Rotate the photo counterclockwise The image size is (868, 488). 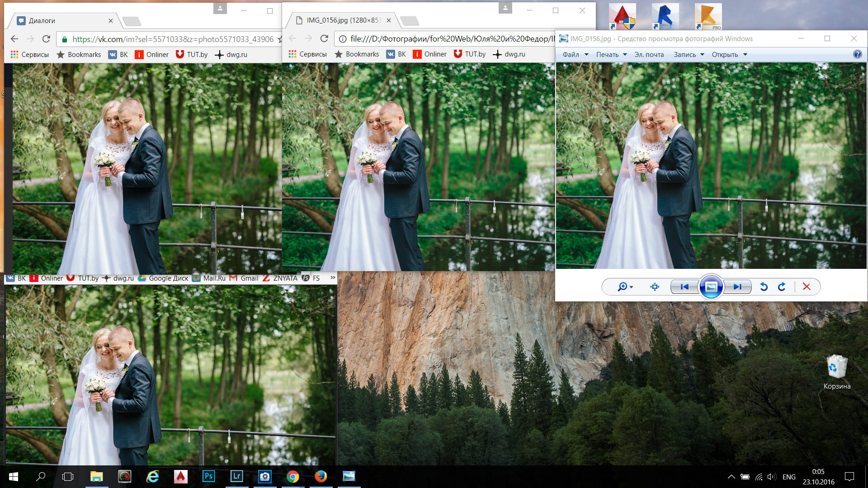(764, 287)
